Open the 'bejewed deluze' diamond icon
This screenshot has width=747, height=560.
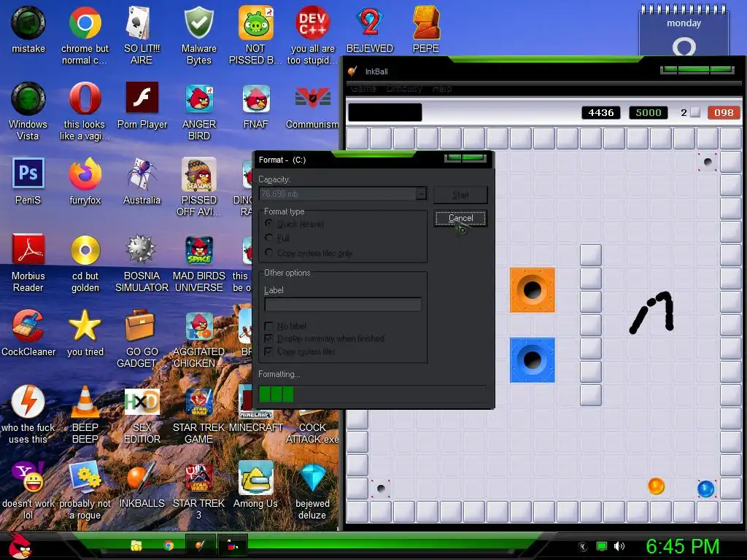[x=312, y=490]
